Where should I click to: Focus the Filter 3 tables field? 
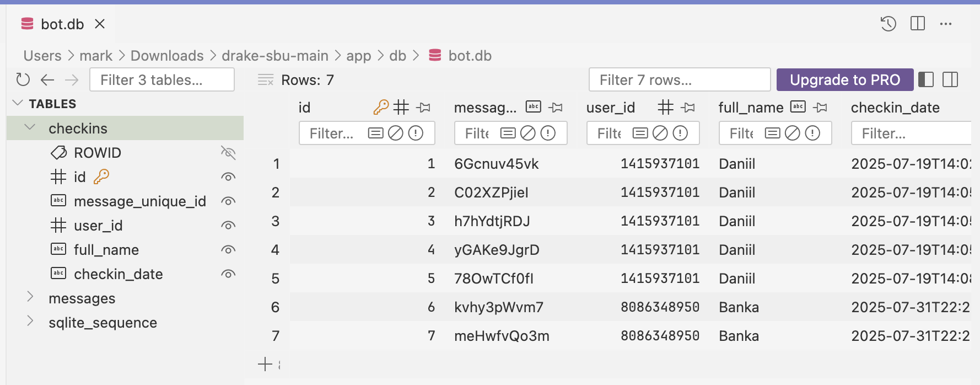(162, 80)
